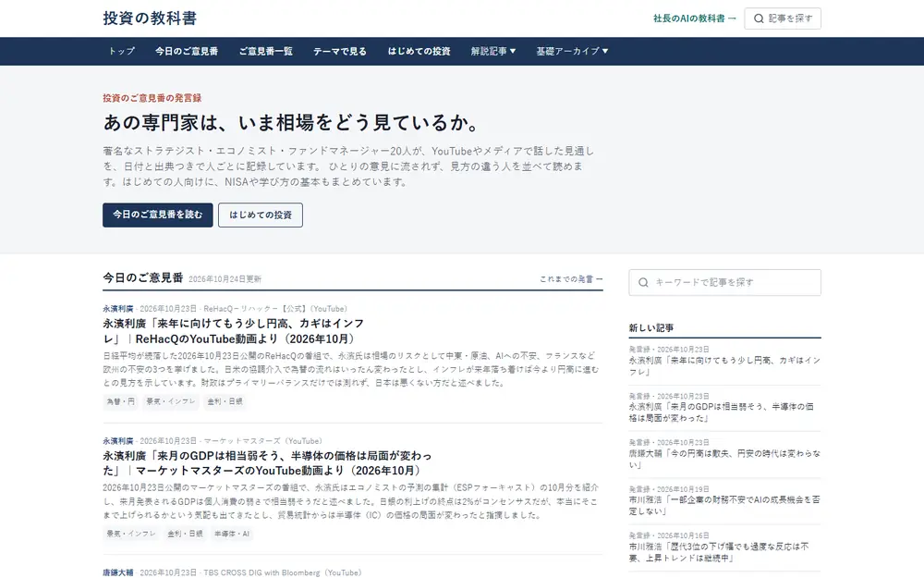924x578 pixels.
Task: Click the 投資のご意見番の発言録 label
Action: point(152,98)
